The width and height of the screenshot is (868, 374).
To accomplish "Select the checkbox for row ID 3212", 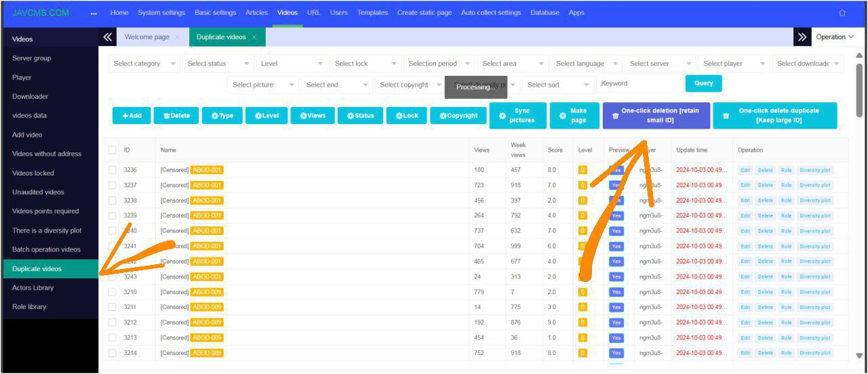I will tap(113, 323).
